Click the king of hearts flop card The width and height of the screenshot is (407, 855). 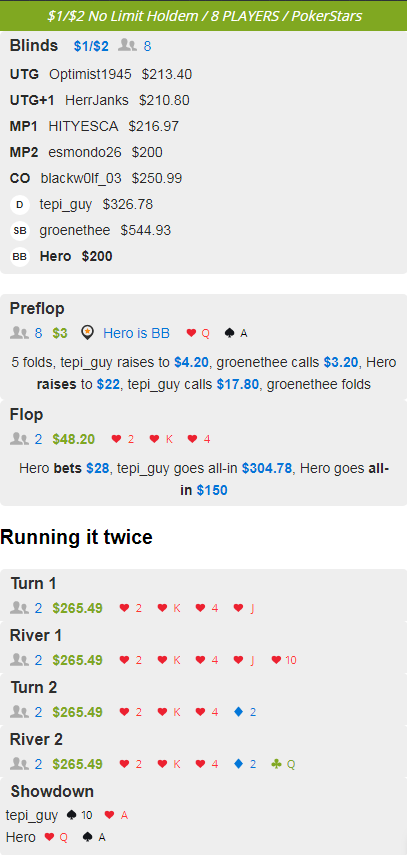tap(165, 439)
